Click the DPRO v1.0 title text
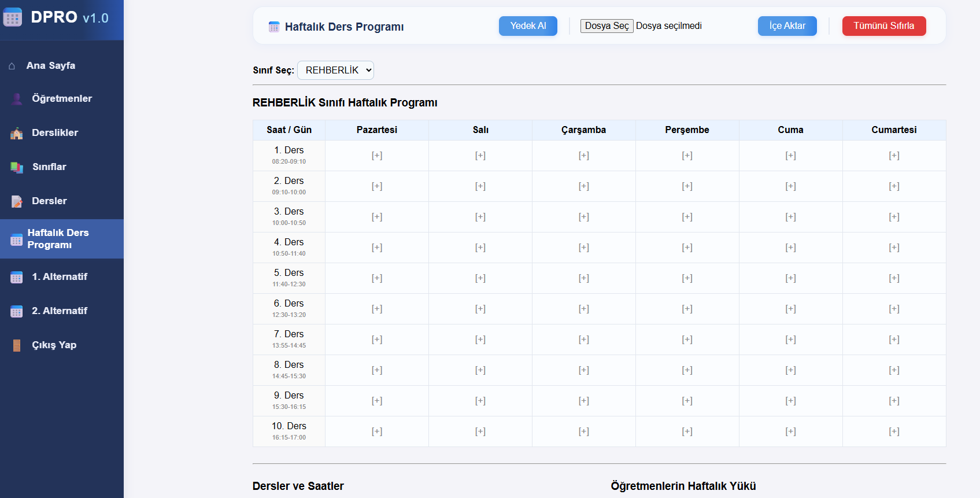Viewport: 980px width, 498px height. pos(70,17)
